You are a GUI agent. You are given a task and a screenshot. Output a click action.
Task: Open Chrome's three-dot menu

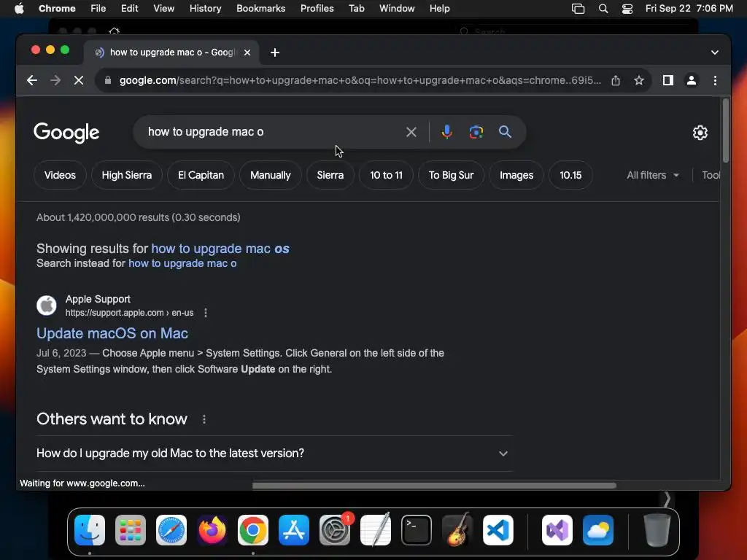[x=715, y=80]
